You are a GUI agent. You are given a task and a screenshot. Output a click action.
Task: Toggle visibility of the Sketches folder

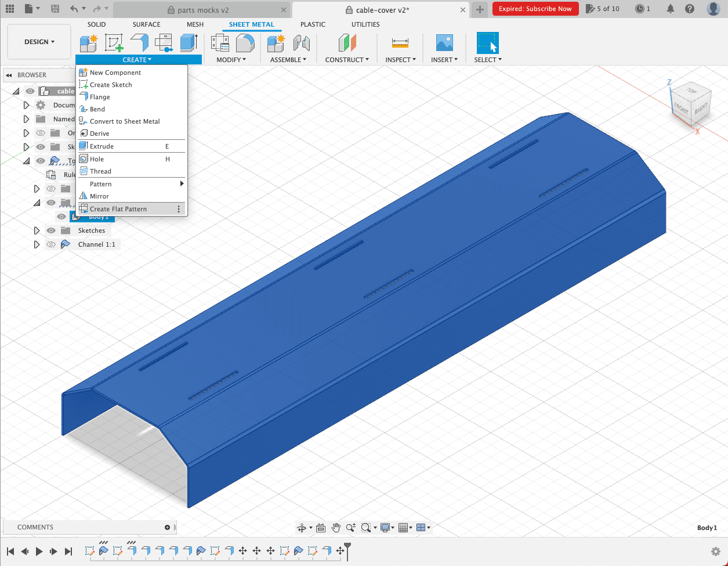click(51, 230)
